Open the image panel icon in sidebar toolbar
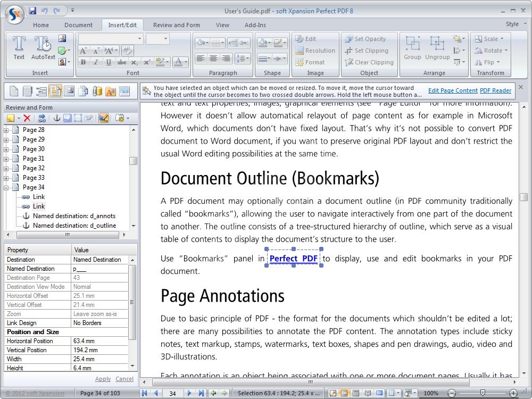The image size is (532, 399). (69, 92)
